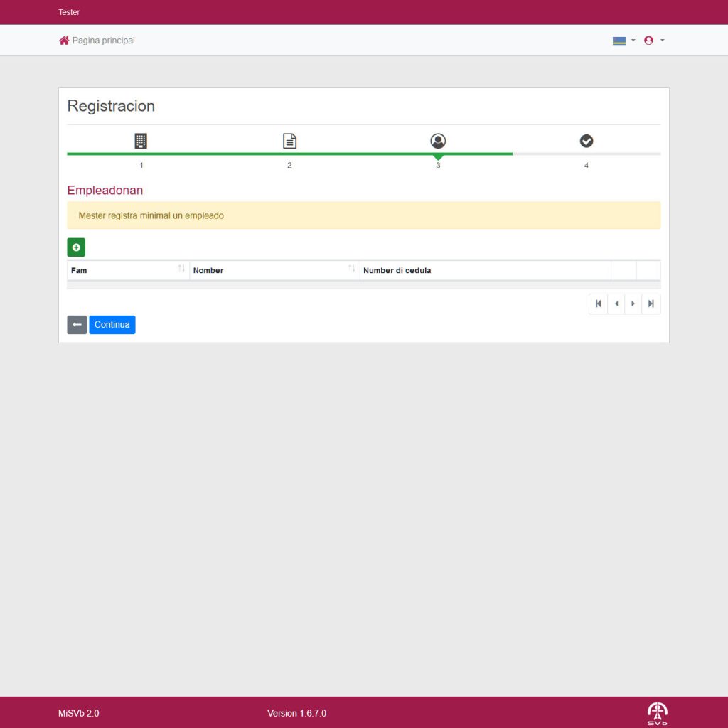
Task: Select the checkmark icon for step 4
Action: pyautogui.click(x=587, y=141)
